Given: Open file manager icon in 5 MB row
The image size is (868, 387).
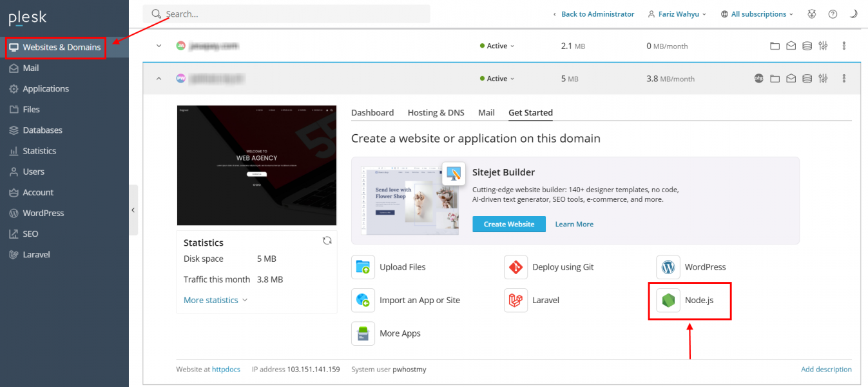Looking at the screenshot, I should coord(775,79).
